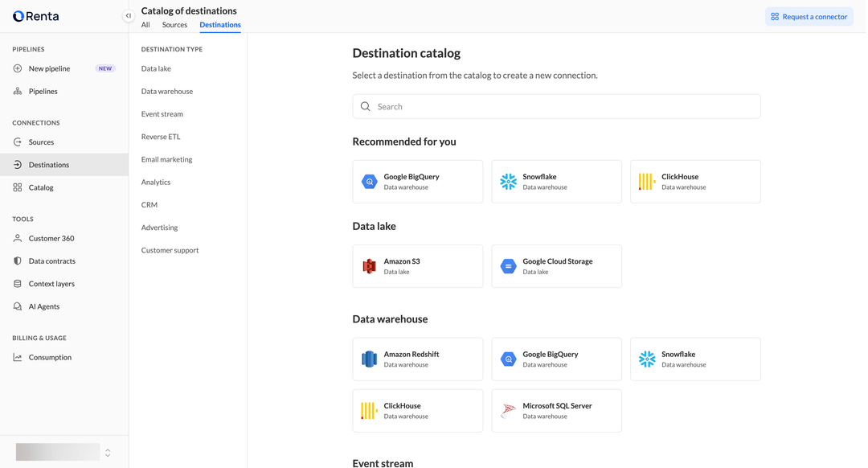This screenshot has width=868, height=468.
Task: Click the Destinations sidebar icon
Action: pos(18,165)
